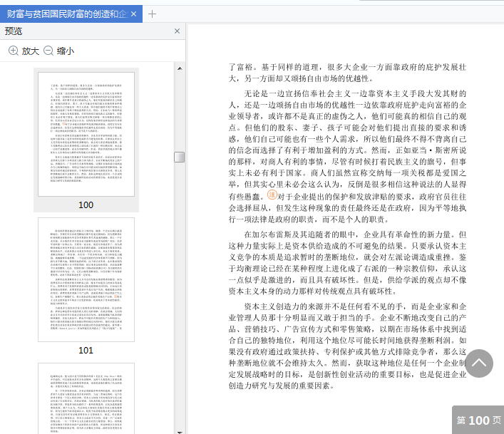
Task: Click the 缩小 zoom-out magnifier icon
Action: (48, 51)
